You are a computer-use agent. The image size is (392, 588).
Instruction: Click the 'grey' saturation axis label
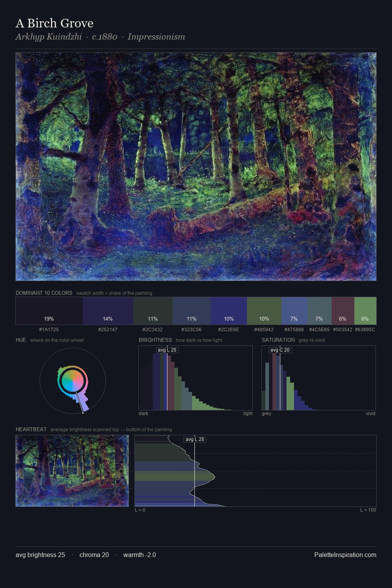point(267,413)
